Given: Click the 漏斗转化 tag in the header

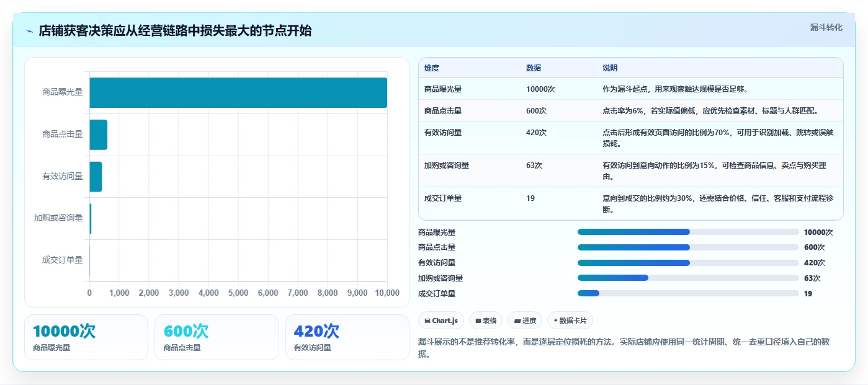Looking at the screenshot, I should coord(826,27).
